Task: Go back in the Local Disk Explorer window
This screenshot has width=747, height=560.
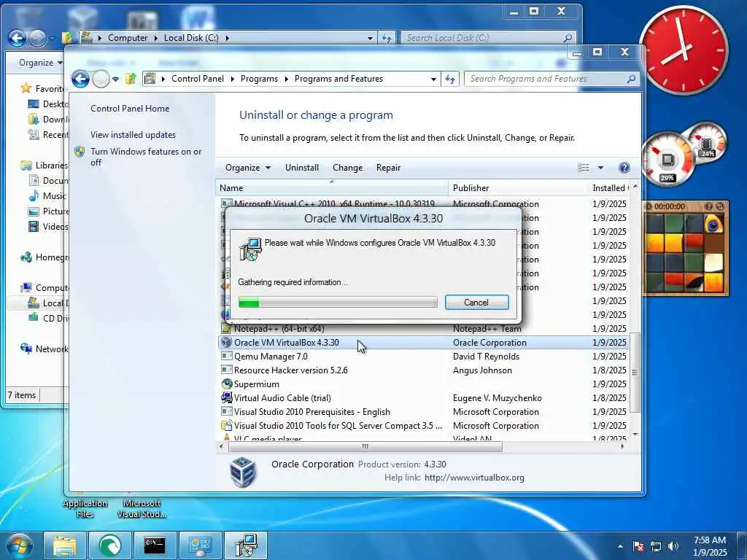Action: coord(18,38)
